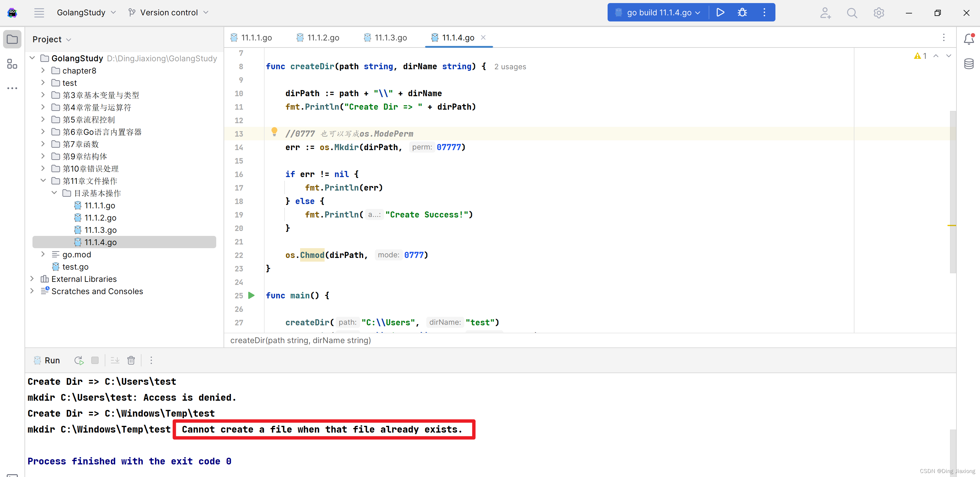Click scroll to end of output icon
This screenshot has height=477, width=980.
[x=115, y=361]
